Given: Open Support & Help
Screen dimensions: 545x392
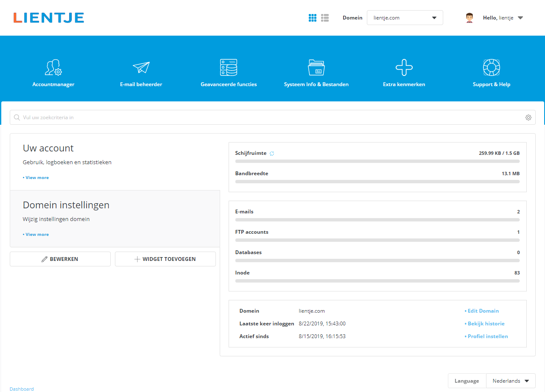Looking at the screenshot, I should (x=492, y=71).
